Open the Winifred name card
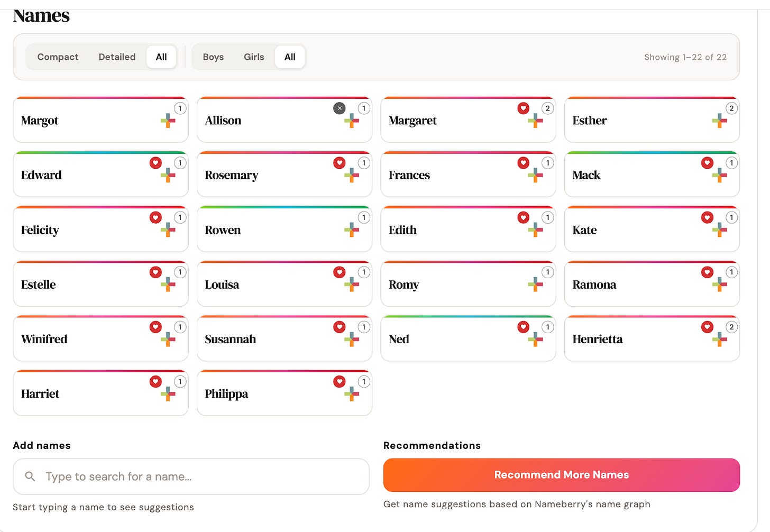The image size is (770, 532). click(100, 338)
